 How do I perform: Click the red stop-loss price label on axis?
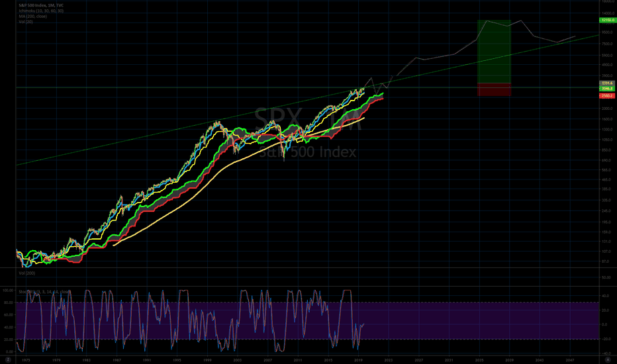[607, 95]
